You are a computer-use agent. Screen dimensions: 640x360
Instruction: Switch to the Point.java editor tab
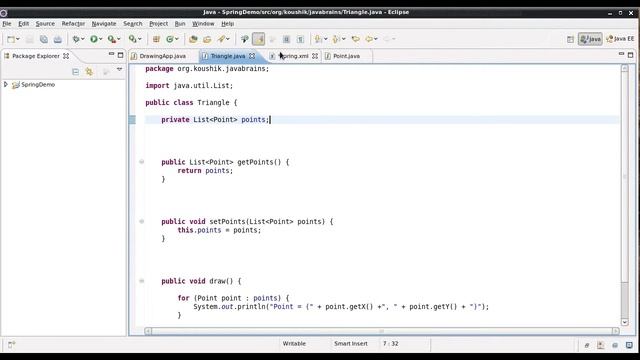coord(346,56)
